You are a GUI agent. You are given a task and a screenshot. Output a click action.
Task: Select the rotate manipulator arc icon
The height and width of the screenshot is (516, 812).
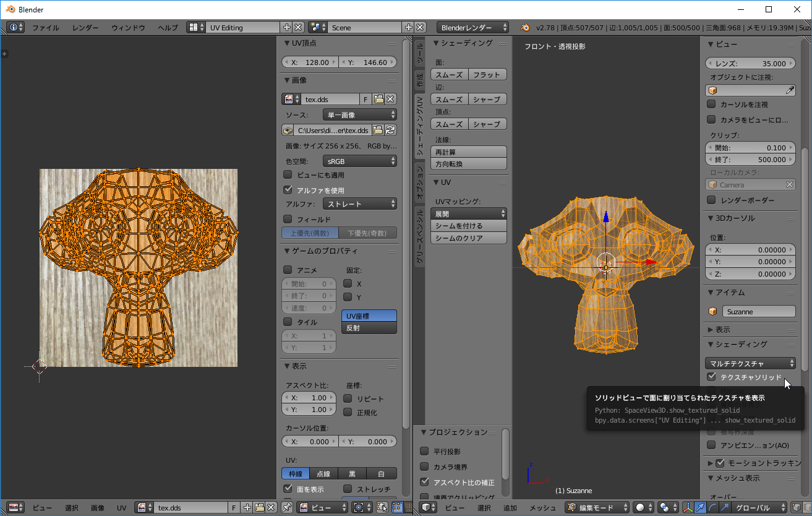coord(712,507)
